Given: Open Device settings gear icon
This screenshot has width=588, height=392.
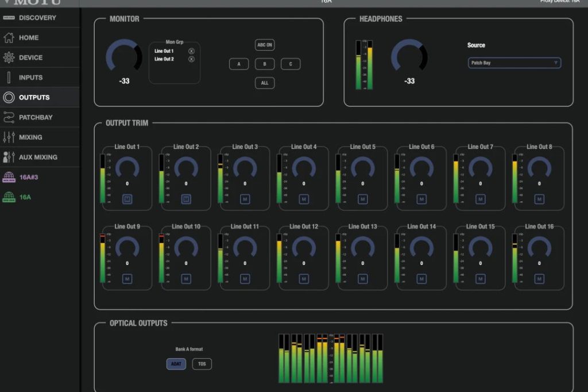Looking at the screenshot, I should point(9,57).
